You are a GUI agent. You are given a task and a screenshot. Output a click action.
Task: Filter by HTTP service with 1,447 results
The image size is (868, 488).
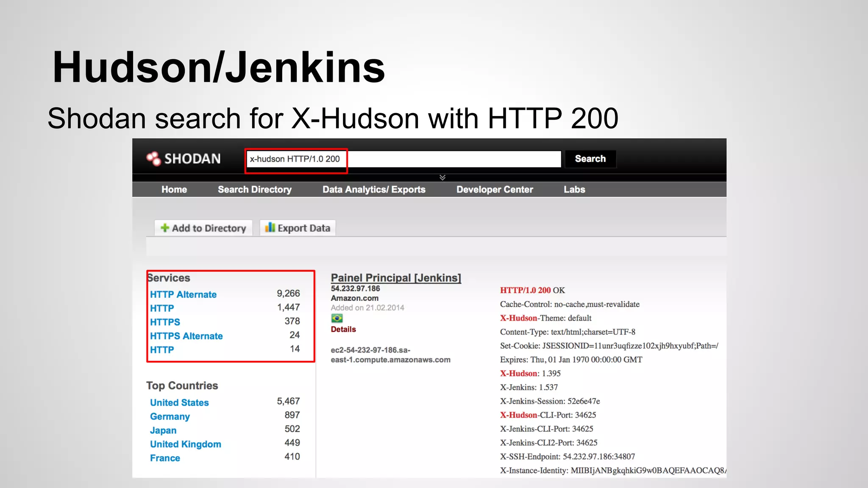click(162, 308)
